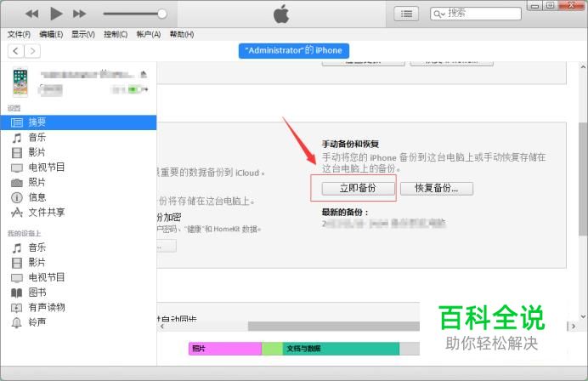Select 影片 under 我的设备上
The image size is (588, 381).
pyautogui.click(x=78, y=263)
